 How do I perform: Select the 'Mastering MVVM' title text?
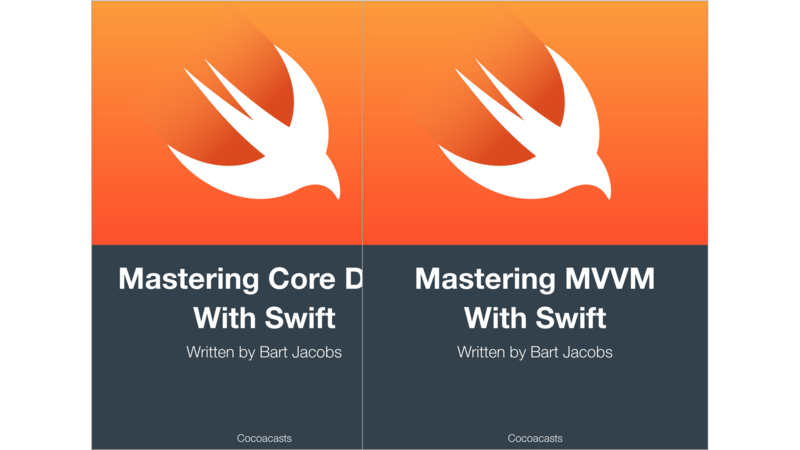click(x=535, y=279)
